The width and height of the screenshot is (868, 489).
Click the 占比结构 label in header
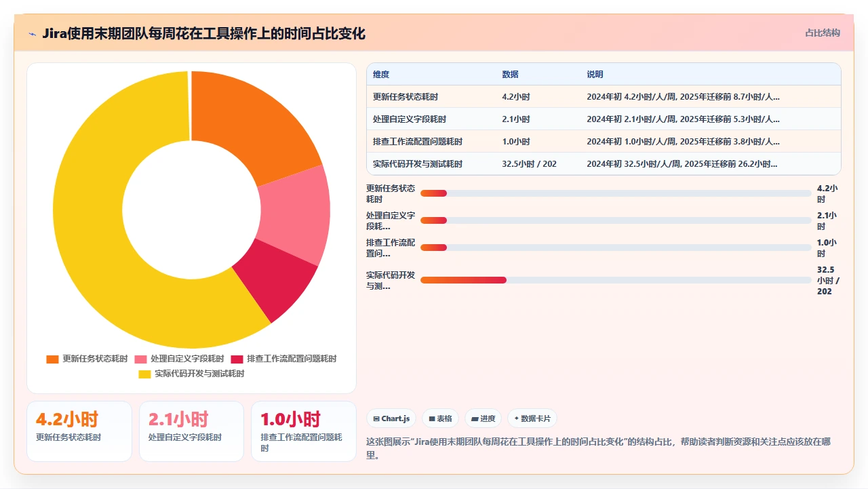pos(823,33)
